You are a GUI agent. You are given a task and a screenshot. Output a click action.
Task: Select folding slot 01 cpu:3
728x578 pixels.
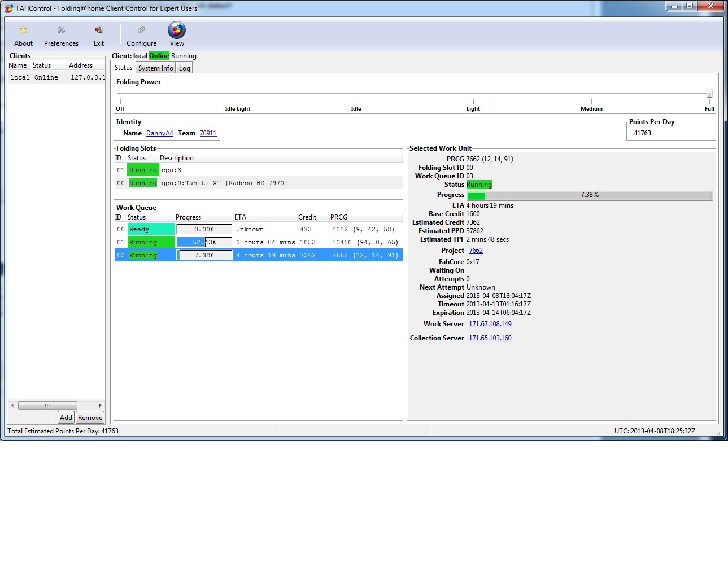click(x=259, y=170)
